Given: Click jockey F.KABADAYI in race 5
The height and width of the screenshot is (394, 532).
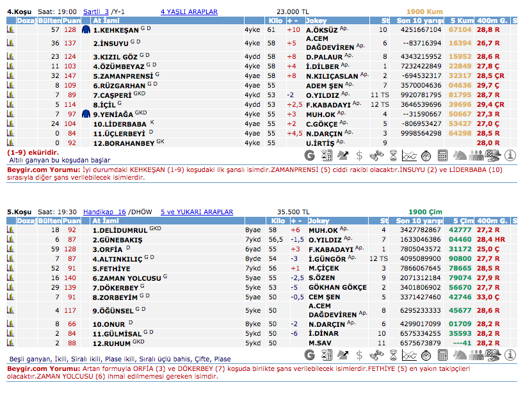Looking at the screenshot, I should coord(329,249).
